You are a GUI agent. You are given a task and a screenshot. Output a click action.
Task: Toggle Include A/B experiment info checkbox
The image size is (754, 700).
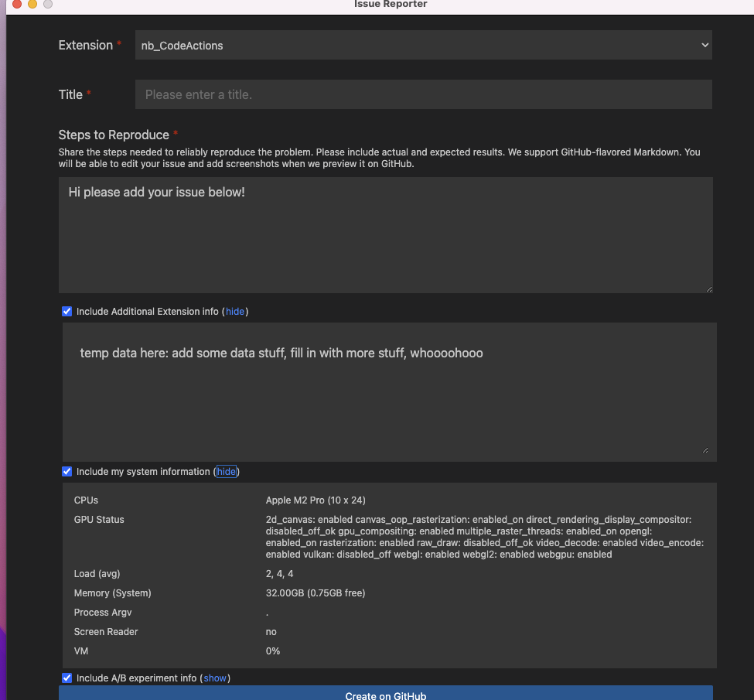(67, 678)
